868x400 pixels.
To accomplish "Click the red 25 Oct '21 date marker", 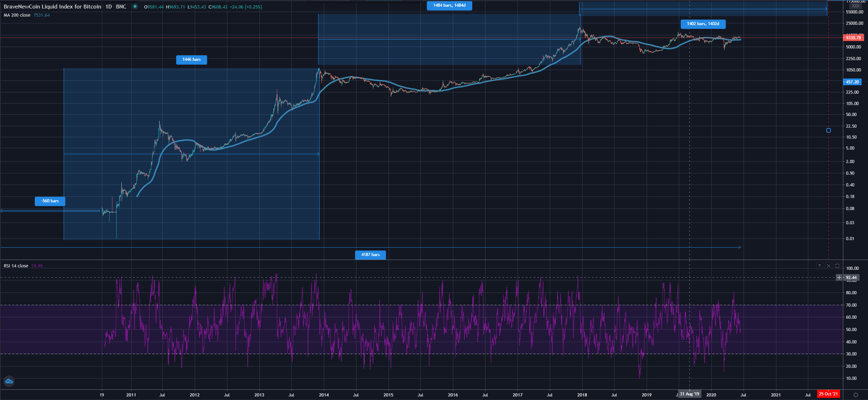I will click(828, 394).
